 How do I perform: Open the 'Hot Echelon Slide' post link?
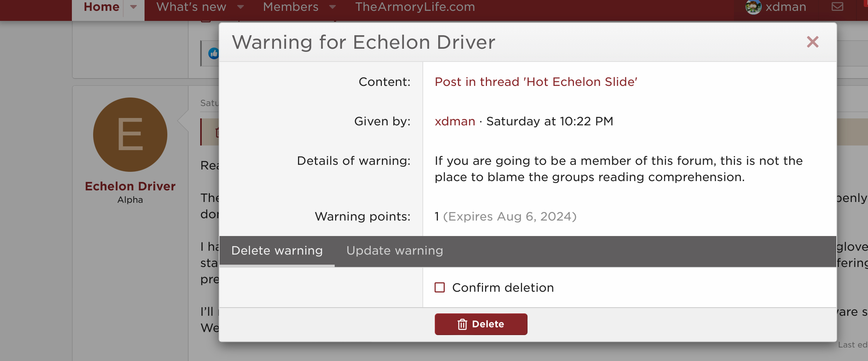tap(536, 82)
